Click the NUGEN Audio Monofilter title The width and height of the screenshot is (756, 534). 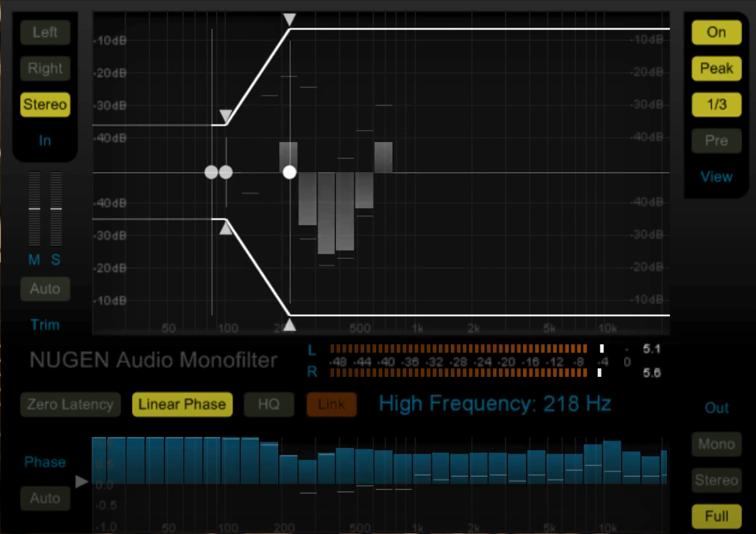[x=153, y=360]
